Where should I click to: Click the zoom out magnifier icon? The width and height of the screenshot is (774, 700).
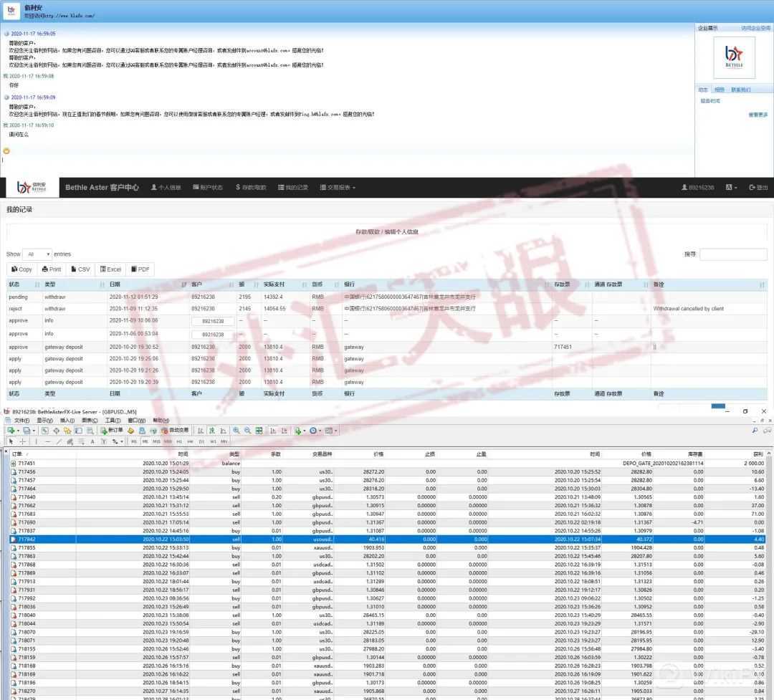248,431
